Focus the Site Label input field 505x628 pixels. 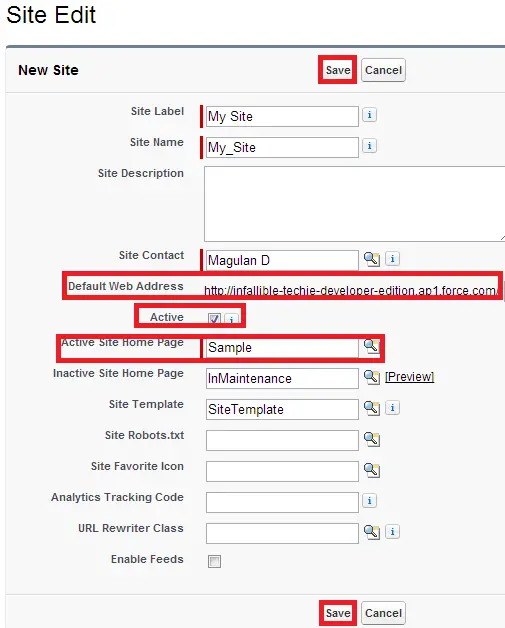pyautogui.click(x=282, y=117)
